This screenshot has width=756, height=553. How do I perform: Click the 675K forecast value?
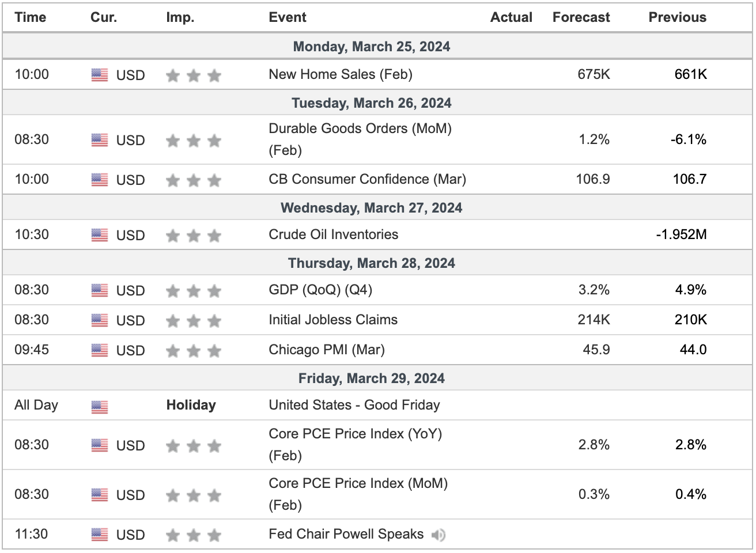coord(594,74)
